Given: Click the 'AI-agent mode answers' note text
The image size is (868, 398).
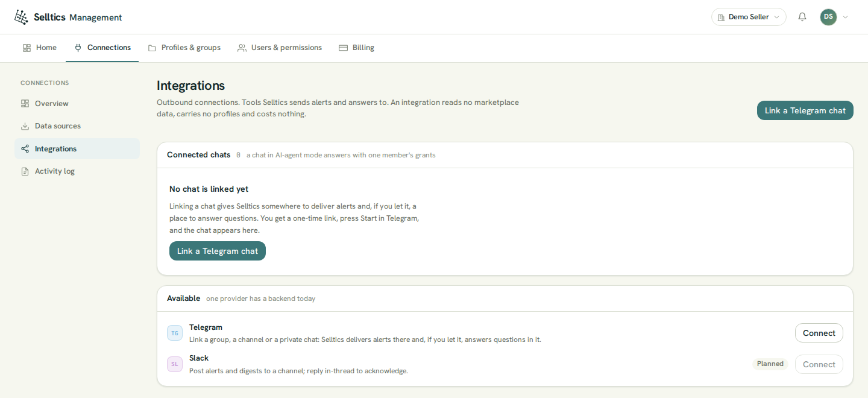Looking at the screenshot, I should [341, 155].
